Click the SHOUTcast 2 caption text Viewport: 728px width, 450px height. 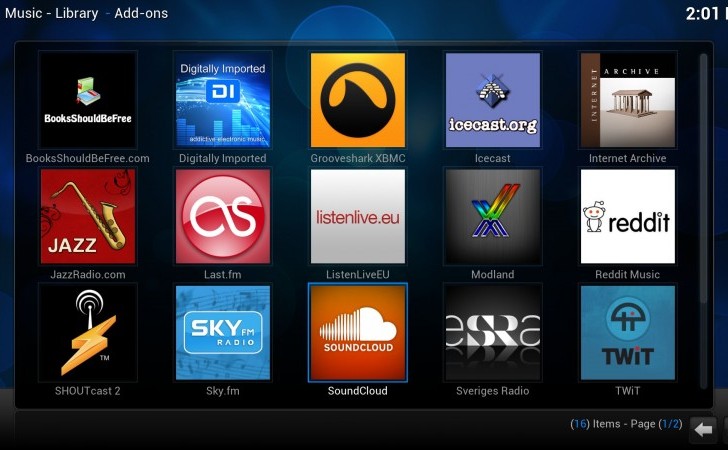click(x=88, y=391)
